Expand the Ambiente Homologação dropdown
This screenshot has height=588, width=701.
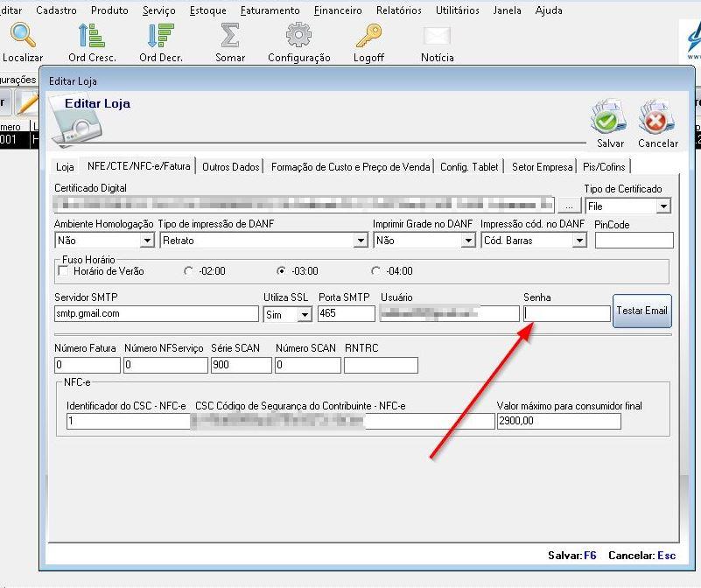[147, 241]
